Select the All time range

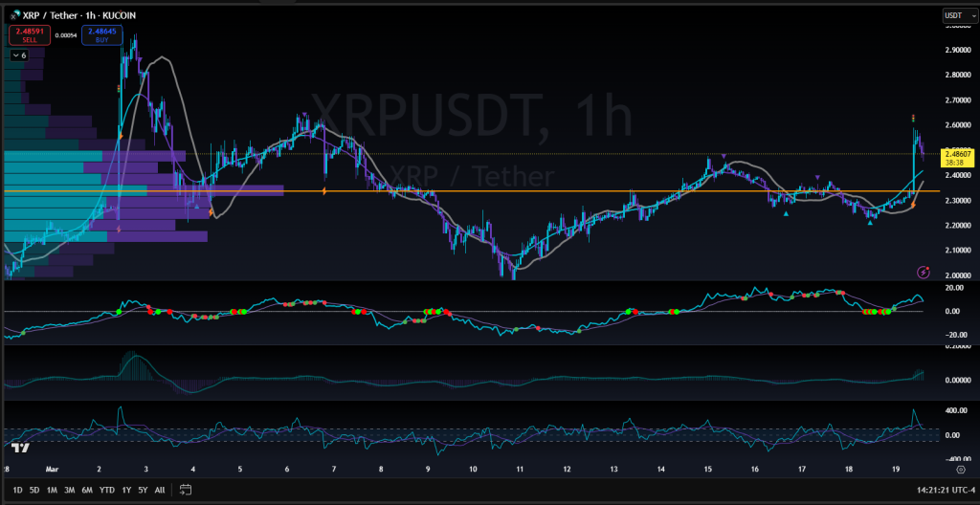[160, 490]
